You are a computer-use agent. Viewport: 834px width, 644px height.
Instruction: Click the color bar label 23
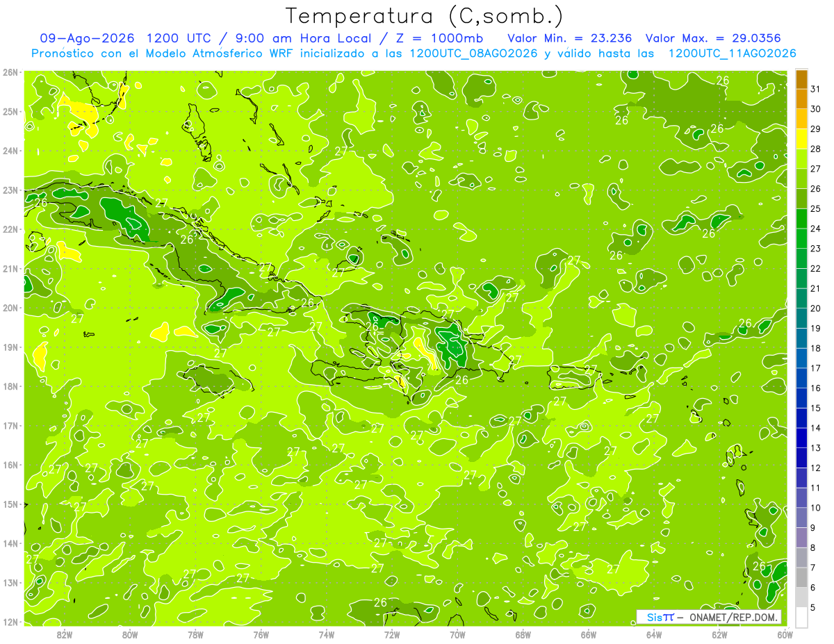coord(816,249)
